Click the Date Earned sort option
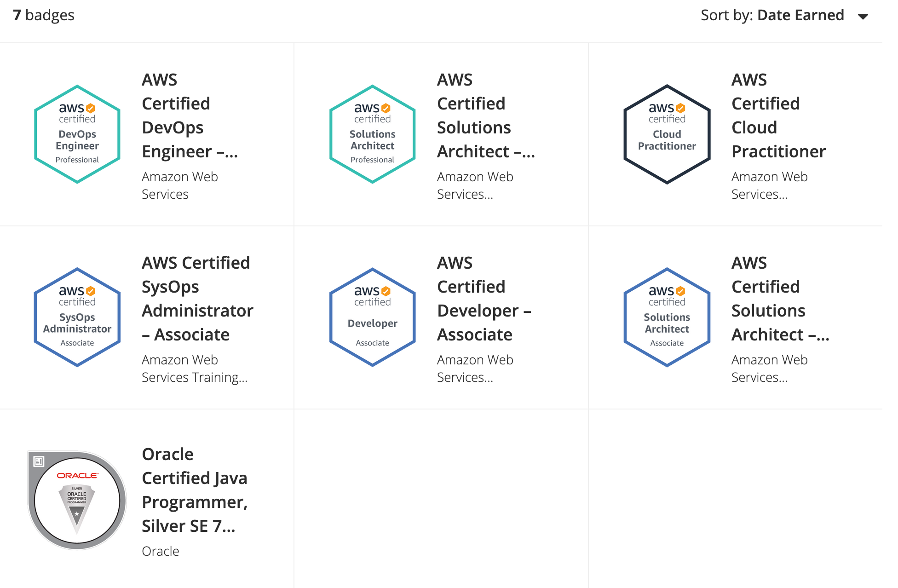The image size is (898, 588). pos(800,15)
